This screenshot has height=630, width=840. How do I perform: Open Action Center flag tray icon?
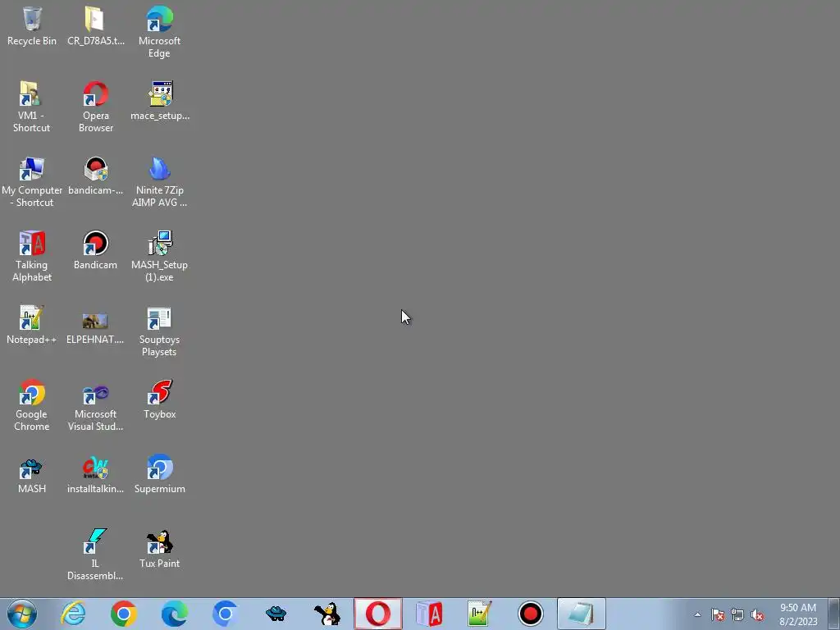click(x=718, y=614)
